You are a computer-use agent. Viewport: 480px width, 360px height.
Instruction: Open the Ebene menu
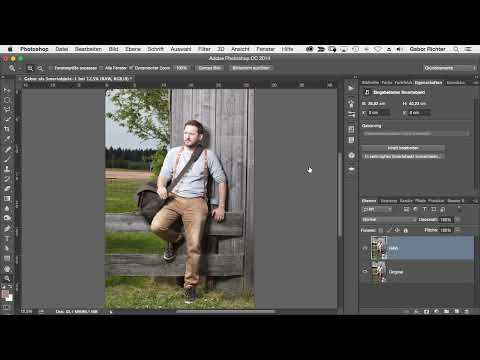pos(133,49)
